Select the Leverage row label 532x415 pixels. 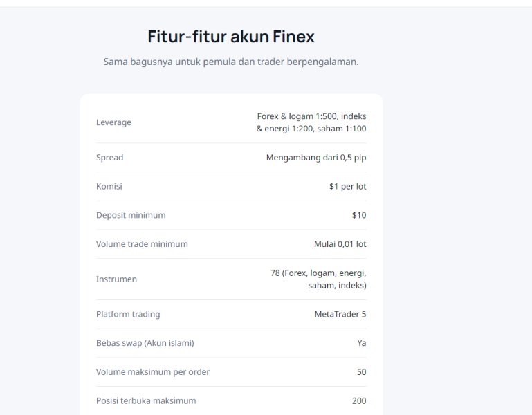pos(113,122)
